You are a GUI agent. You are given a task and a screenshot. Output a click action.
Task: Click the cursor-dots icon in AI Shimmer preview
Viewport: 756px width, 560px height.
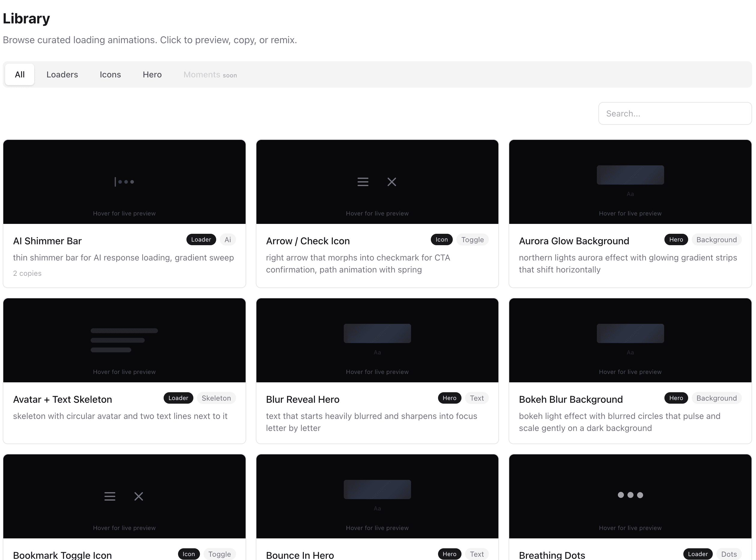124,182
